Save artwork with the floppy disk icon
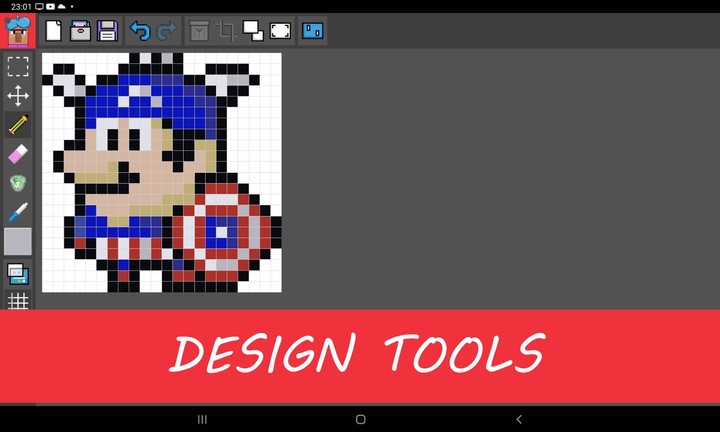The width and height of the screenshot is (720, 432). (x=107, y=31)
